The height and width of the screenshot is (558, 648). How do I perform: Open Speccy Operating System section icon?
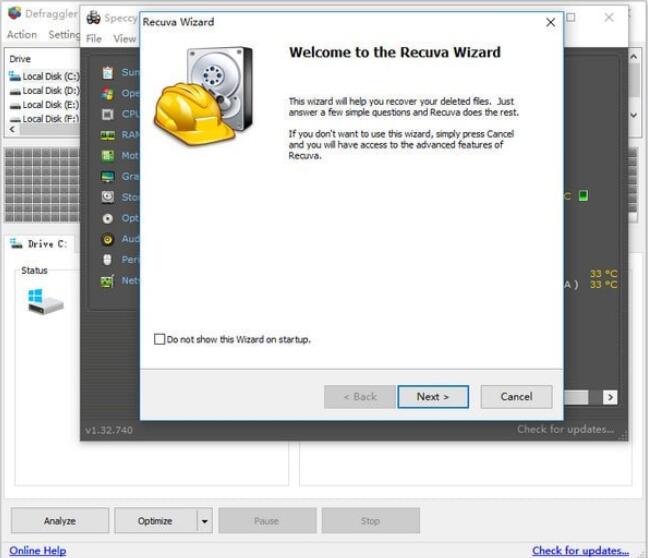107,93
